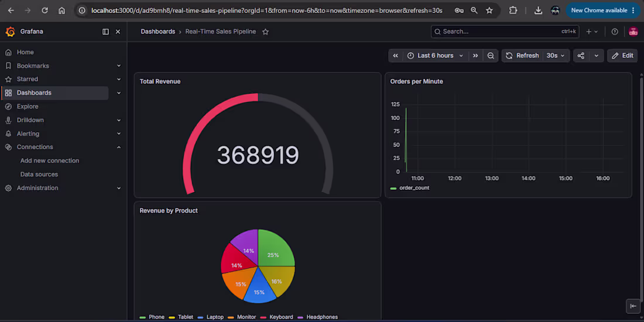Open Chrome downloads icon
Screen dimensions: 644x322
pyautogui.click(x=538, y=11)
